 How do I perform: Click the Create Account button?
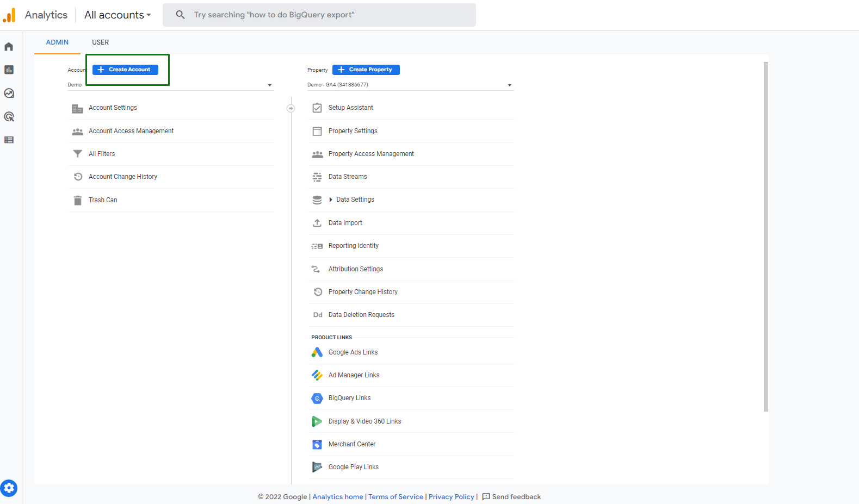pyautogui.click(x=125, y=70)
